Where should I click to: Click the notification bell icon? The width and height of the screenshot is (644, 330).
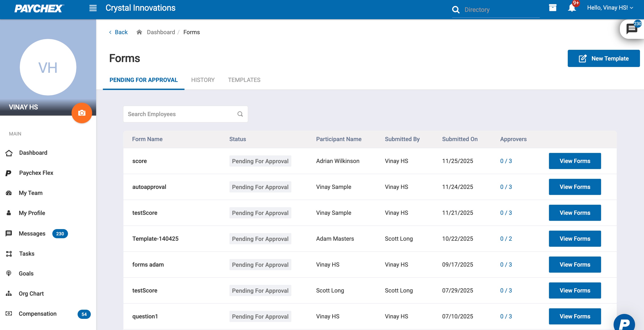pos(572,8)
